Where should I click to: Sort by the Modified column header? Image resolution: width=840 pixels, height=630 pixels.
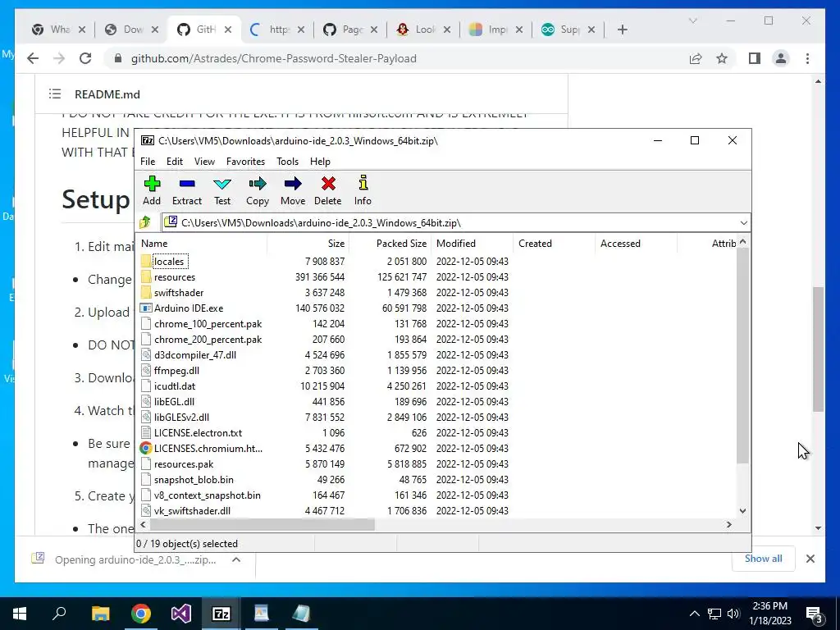tap(472, 243)
